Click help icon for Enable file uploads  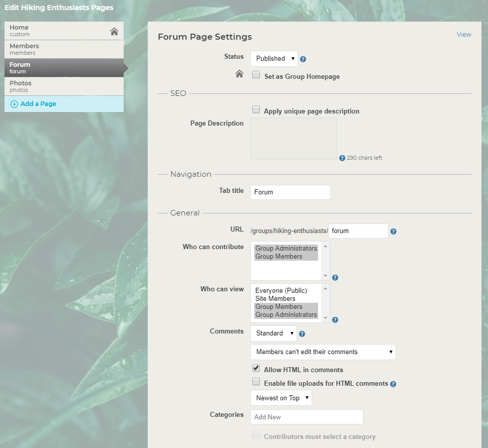click(x=393, y=384)
